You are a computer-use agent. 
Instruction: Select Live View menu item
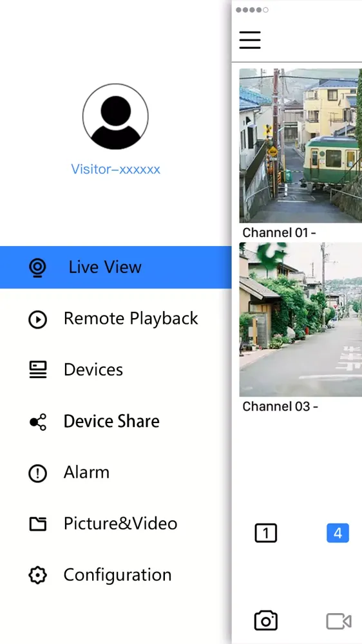pos(115,267)
